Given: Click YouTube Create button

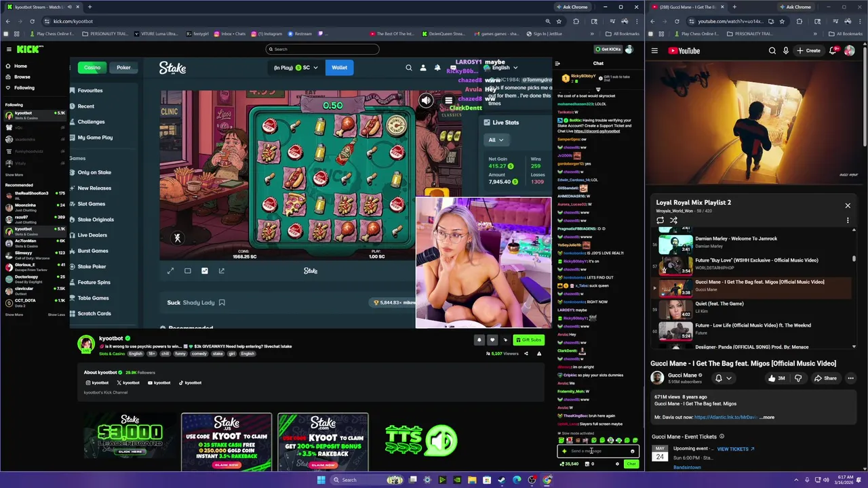Looking at the screenshot, I should 809,51.
